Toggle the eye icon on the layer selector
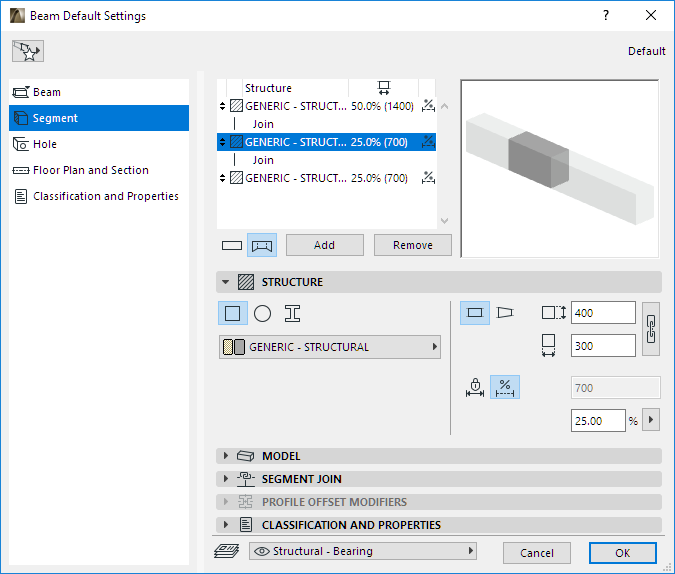The width and height of the screenshot is (675, 574). tap(262, 551)
